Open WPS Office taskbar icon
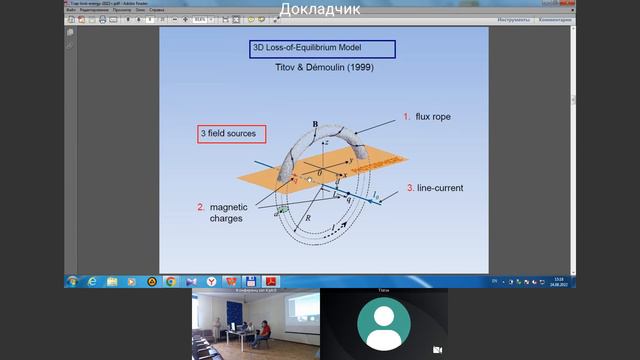The image size is (640, 360). pos(231,282)
